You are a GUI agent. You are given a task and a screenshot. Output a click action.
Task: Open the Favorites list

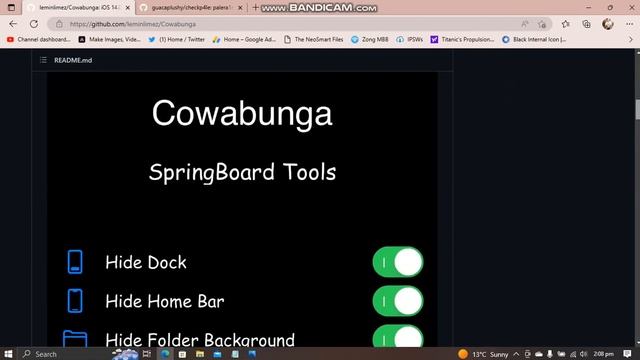coord(566,24)
